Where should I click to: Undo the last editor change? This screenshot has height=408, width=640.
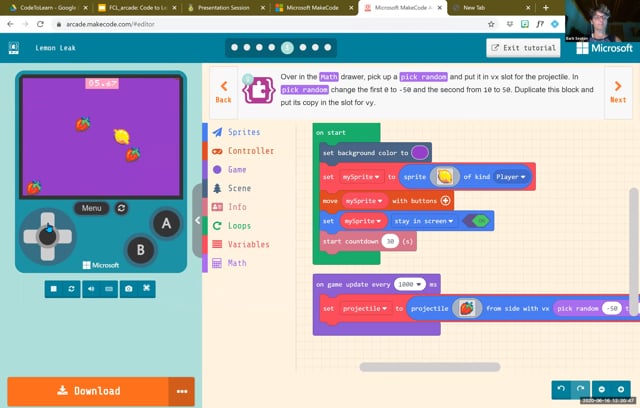point(561,389)
